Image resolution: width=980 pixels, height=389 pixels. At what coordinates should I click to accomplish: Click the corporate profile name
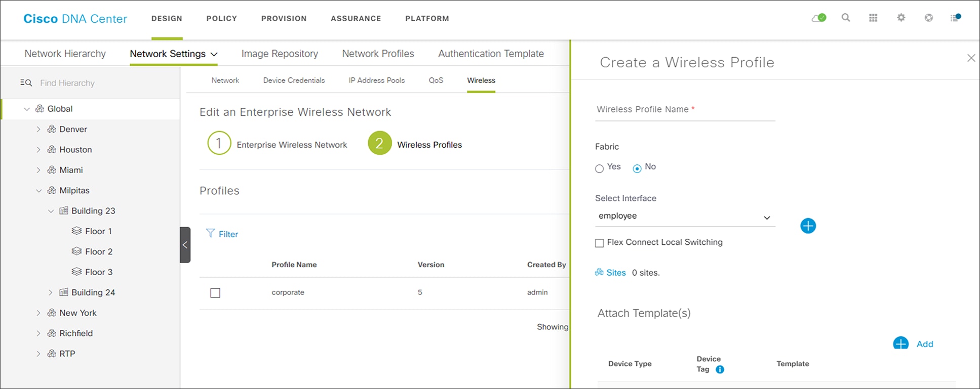288,292
